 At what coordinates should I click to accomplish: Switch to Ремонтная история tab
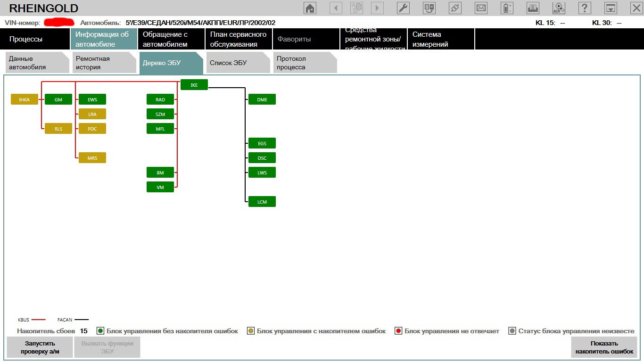[x=104, y=63]
